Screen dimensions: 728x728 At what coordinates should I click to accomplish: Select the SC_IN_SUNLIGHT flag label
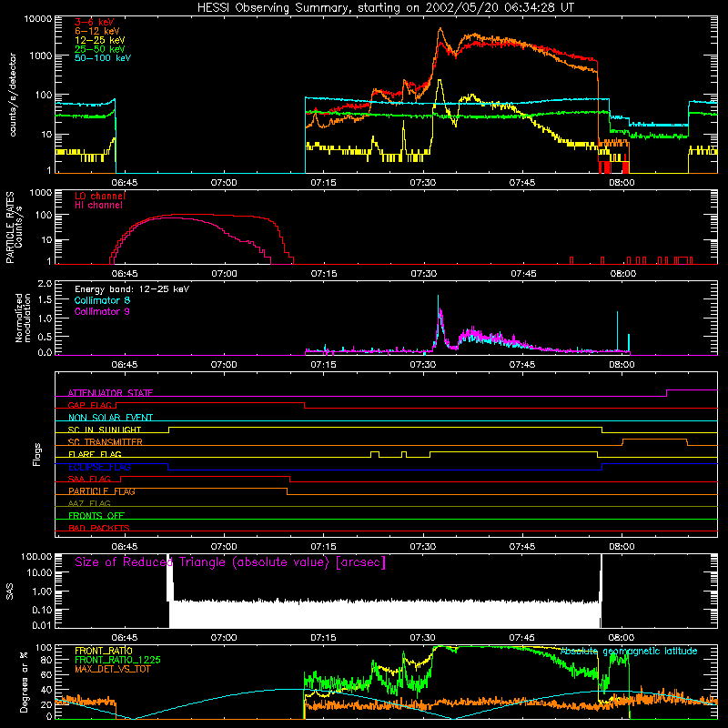pos(105,430)
